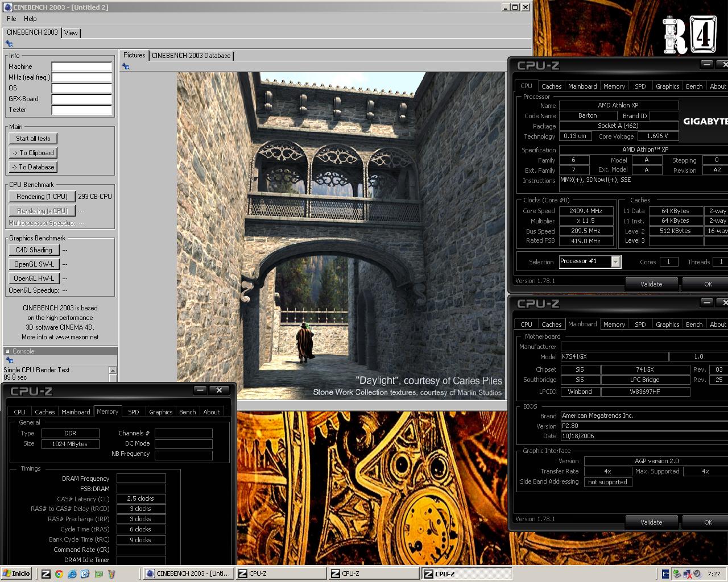Click the ES language indicator in the tray

coord(666,574)
